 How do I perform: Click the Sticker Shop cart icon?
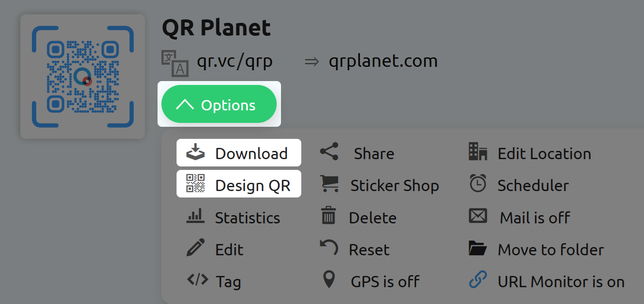pos(329,183)
